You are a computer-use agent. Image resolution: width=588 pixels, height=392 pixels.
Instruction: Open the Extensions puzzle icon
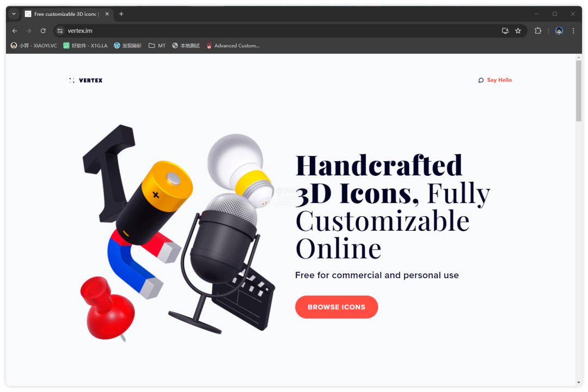click(x=538, y=30)
